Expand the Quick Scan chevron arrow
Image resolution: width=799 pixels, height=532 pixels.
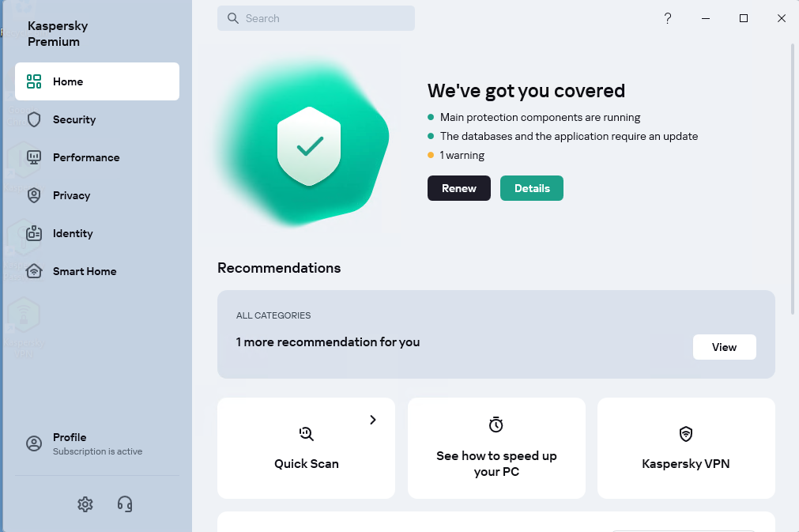click(x=373, y=420)
